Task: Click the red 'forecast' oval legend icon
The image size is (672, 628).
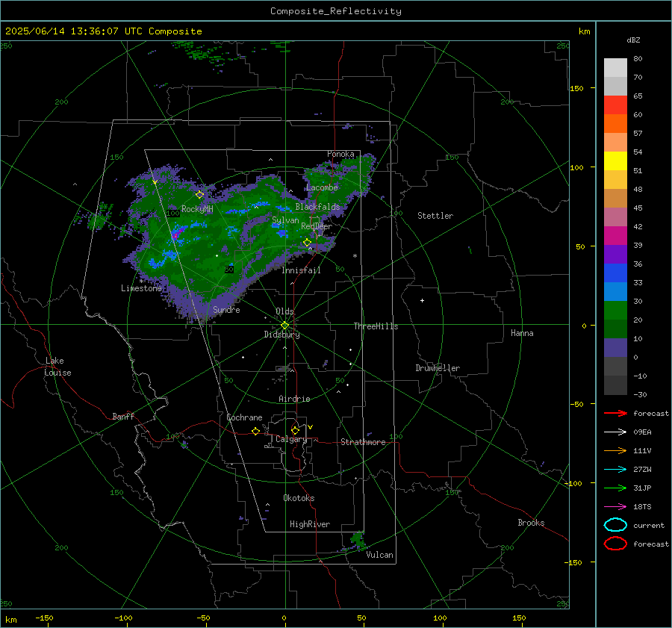Action: tap(615, 544)
